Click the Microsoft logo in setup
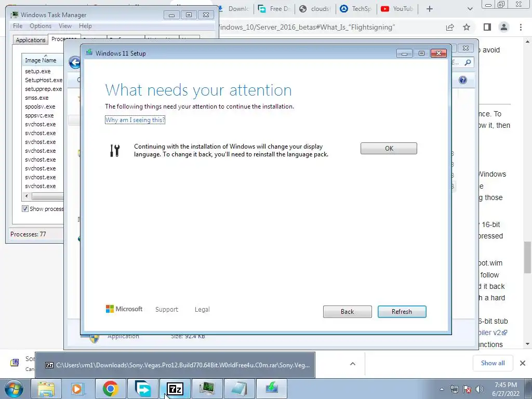 pyautogui.click(x=124, y=309)
